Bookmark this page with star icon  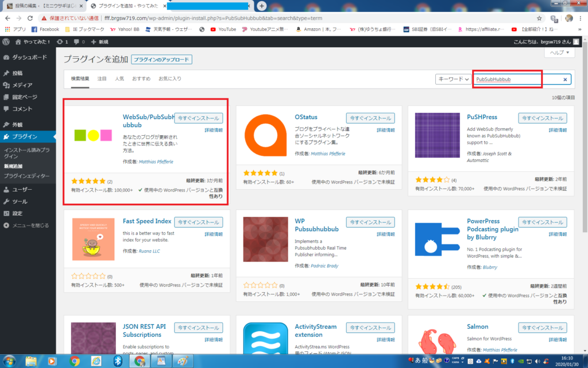click(539, 18)
